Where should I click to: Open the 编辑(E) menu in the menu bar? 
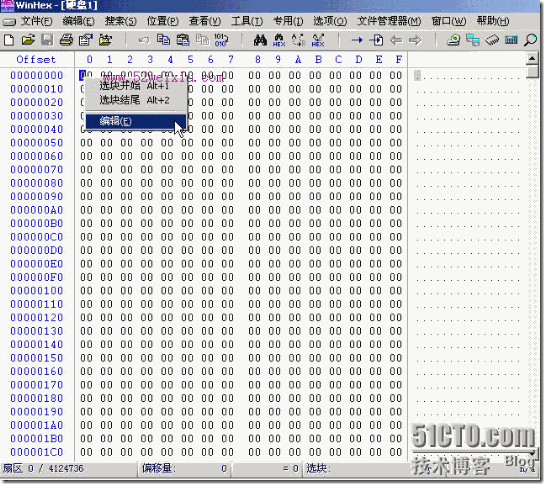(78, 21)
